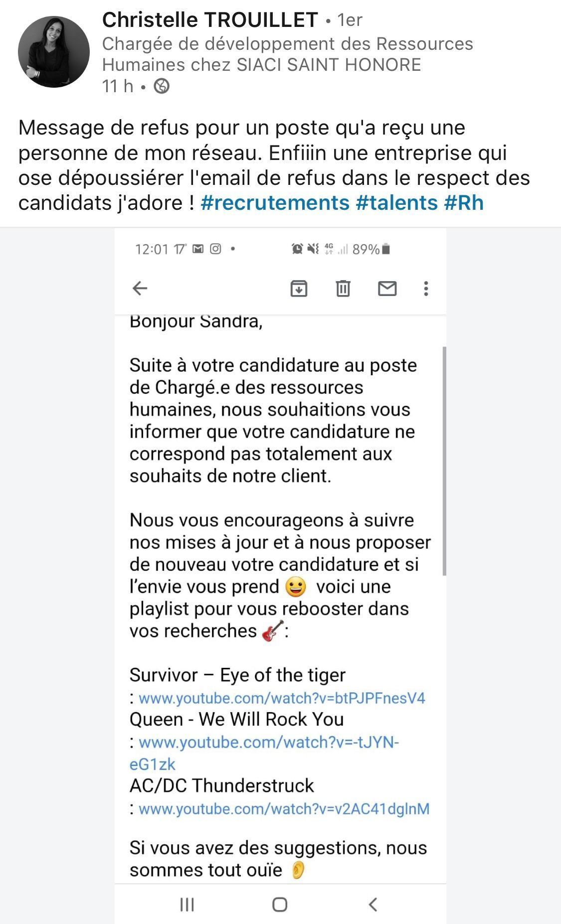Open the AC/DC Thunderstruck YouTube link

coord(284,808)
